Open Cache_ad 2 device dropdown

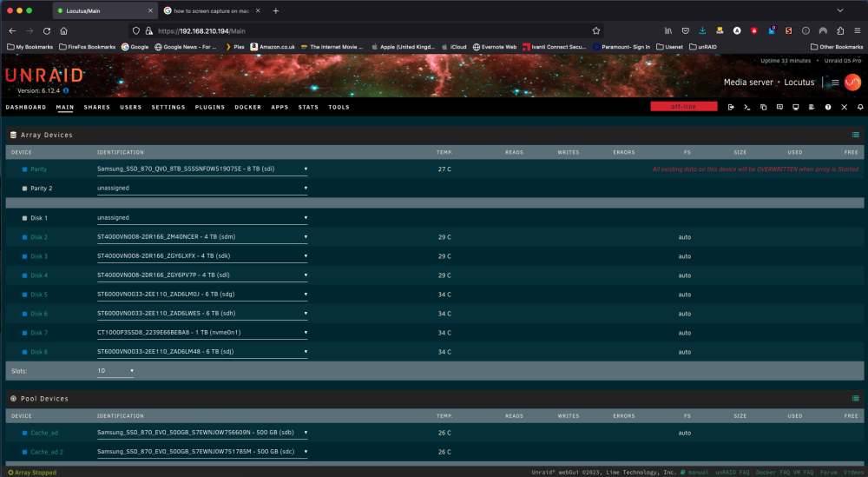coord(202,452)
